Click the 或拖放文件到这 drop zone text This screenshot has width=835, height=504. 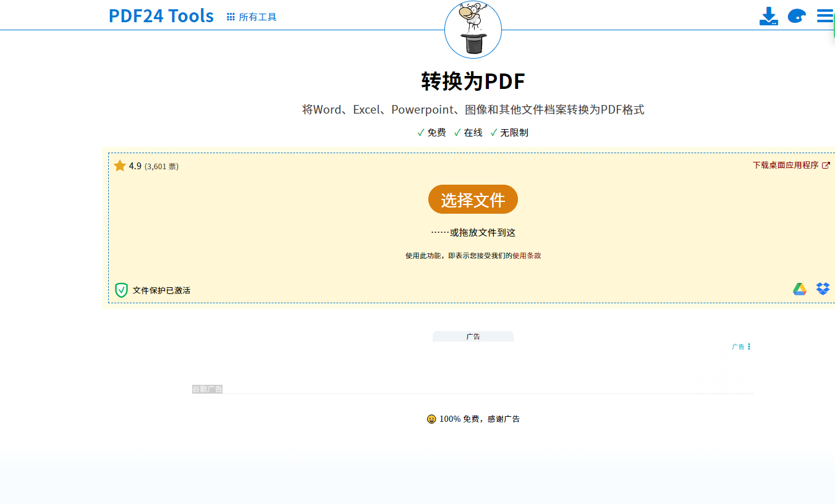click(x=473, y=233)
